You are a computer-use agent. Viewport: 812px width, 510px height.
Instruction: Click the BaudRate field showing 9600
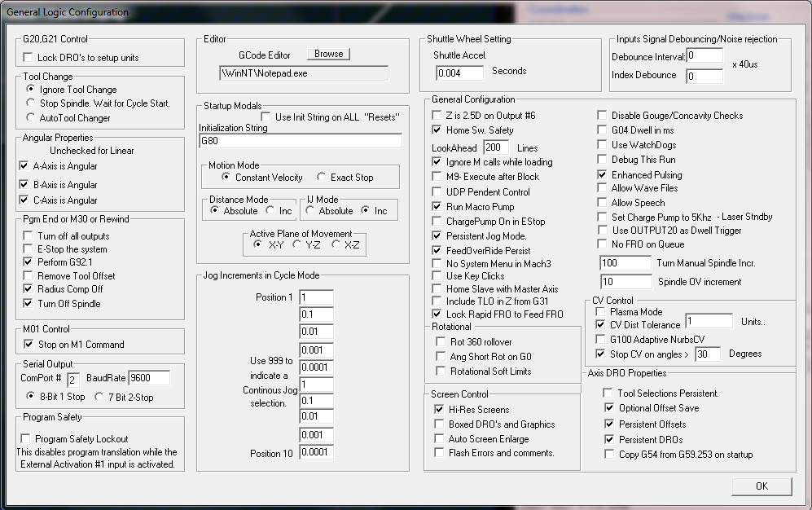tap(149, 378)
